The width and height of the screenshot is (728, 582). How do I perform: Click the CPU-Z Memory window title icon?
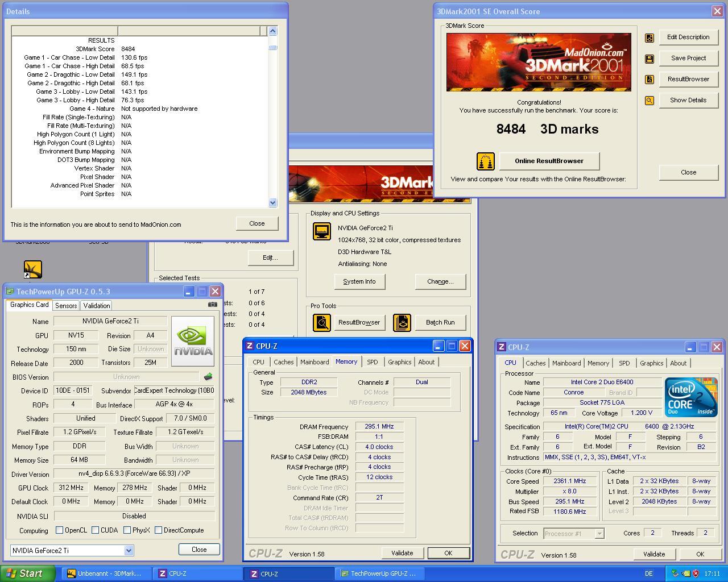[x=249, y=346]
